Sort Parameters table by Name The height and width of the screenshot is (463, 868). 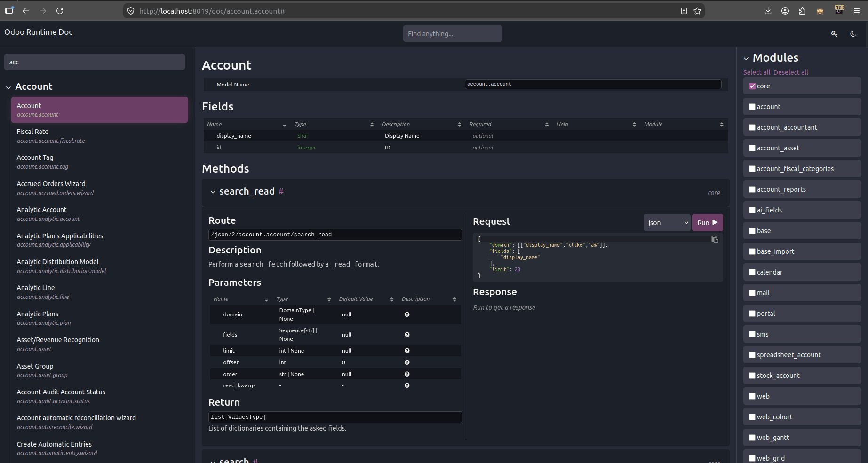(x=240, y=299)
